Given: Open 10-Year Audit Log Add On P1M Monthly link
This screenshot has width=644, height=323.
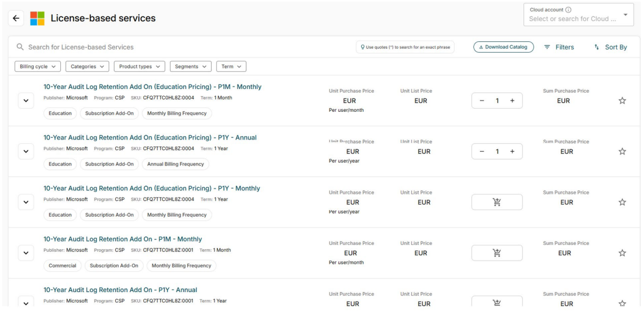Looking at the screenshot, I should pos(123,239).
